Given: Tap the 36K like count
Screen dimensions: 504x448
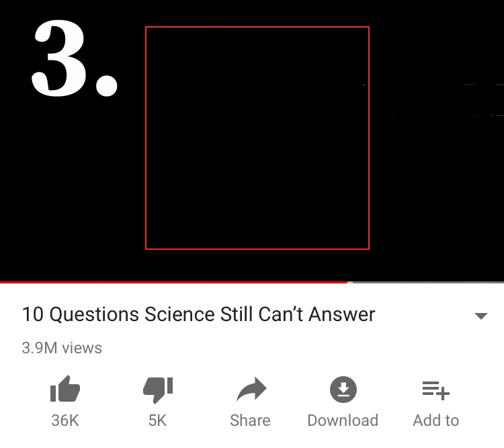Looking at the screenshot, I should coord(65,420).
